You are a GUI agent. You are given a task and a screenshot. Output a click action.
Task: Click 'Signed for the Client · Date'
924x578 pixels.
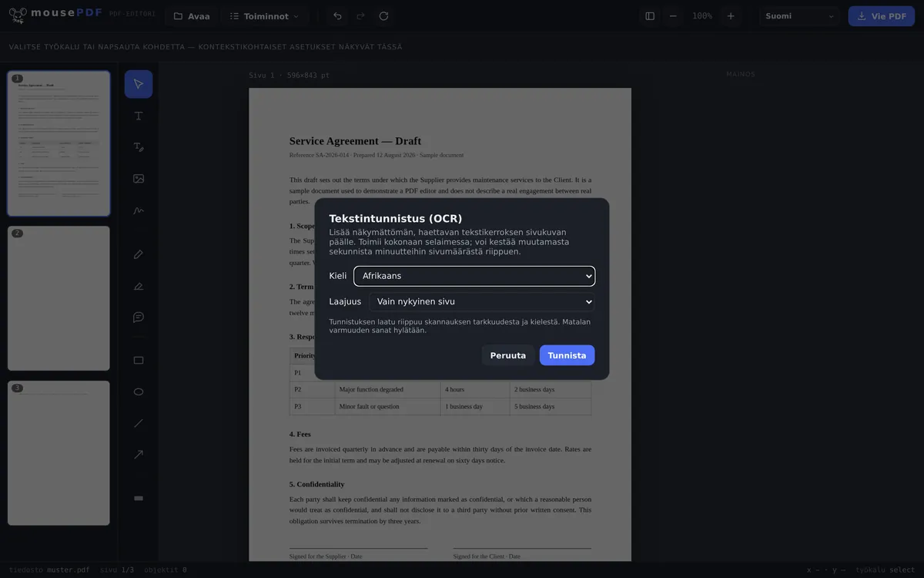click(487, 556)
